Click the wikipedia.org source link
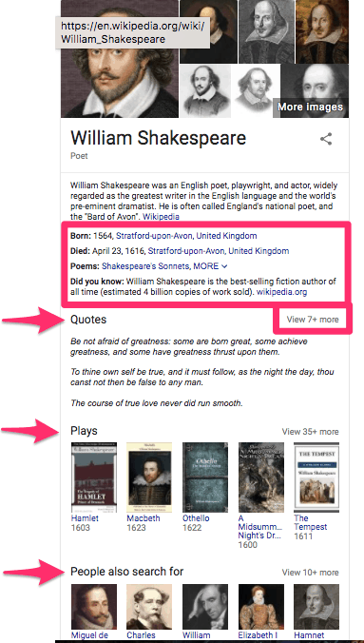 tap(282, 292)
